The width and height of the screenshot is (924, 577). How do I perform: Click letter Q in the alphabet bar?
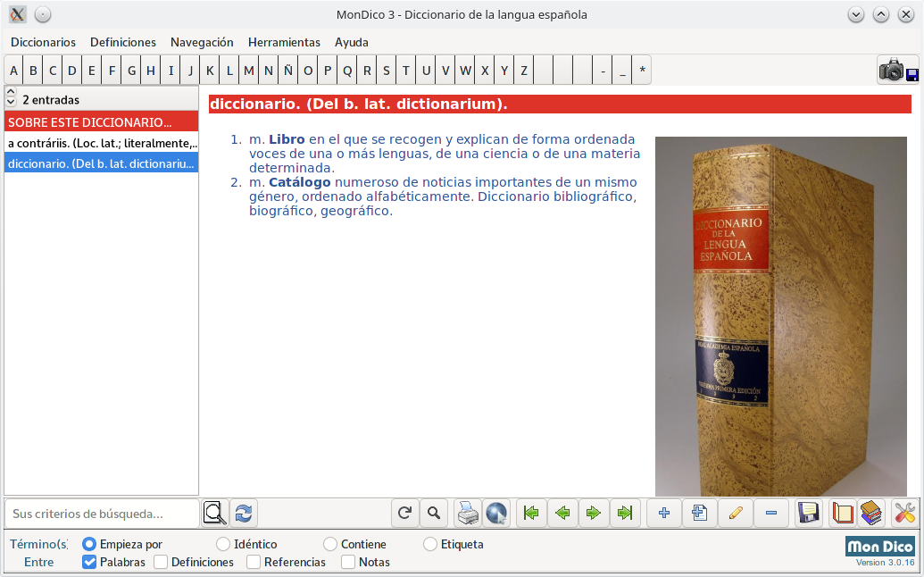(347, 71)
